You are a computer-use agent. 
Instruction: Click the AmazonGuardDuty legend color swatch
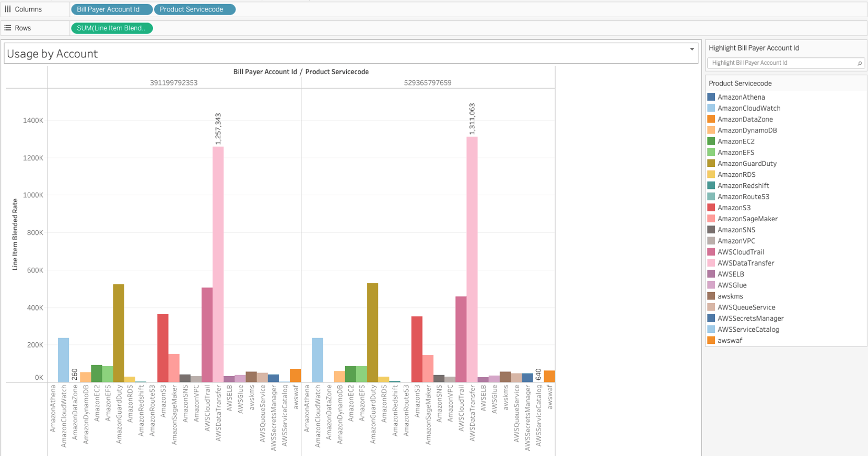(x=711, y=163)
